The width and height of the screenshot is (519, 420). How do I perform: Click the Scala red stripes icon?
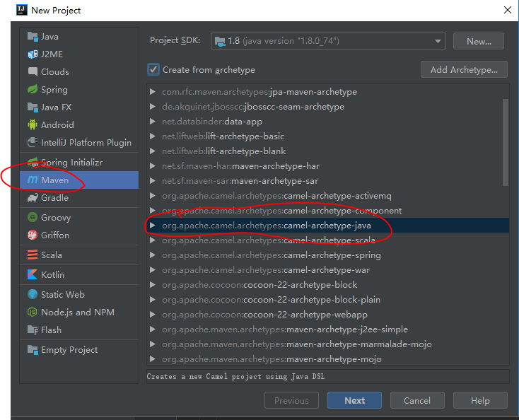33,255
